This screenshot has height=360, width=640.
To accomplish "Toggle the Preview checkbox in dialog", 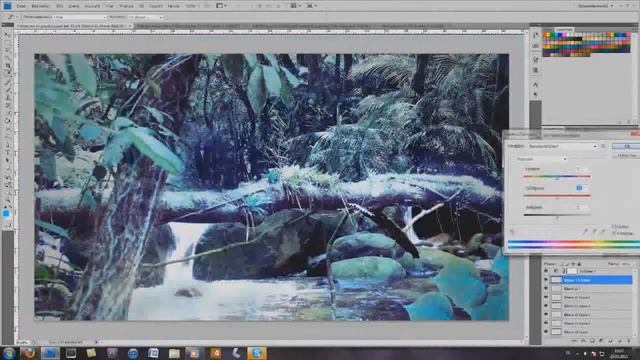I will pyautogui.click(x=613, y=233).
